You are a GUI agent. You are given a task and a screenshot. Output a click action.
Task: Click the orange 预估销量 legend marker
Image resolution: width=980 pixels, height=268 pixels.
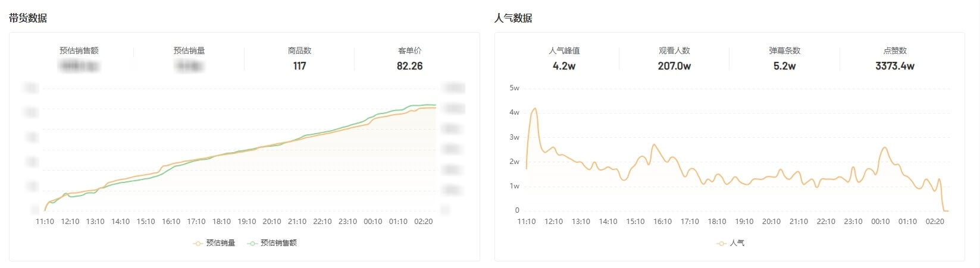pos(198,243)
